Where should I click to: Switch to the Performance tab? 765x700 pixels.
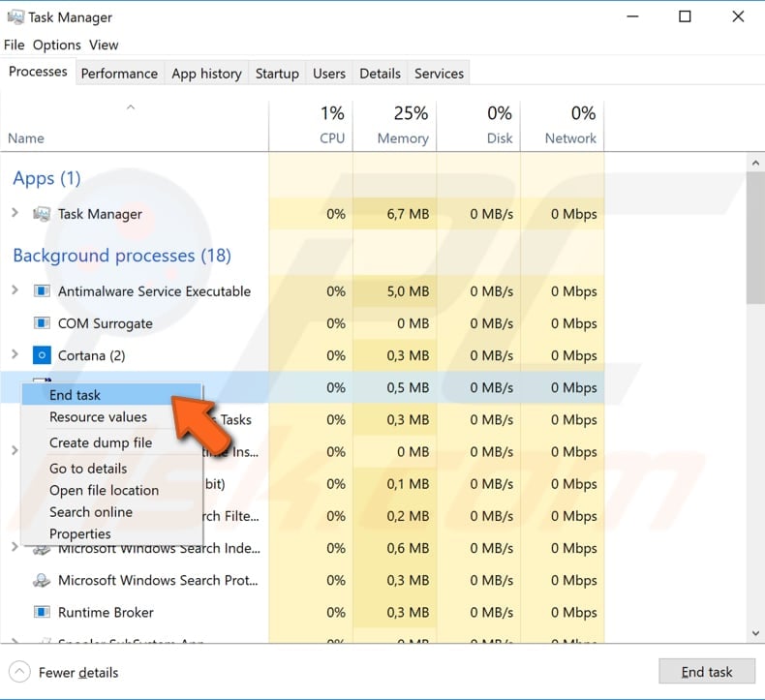pyautogui.click(x=119, y=74)
